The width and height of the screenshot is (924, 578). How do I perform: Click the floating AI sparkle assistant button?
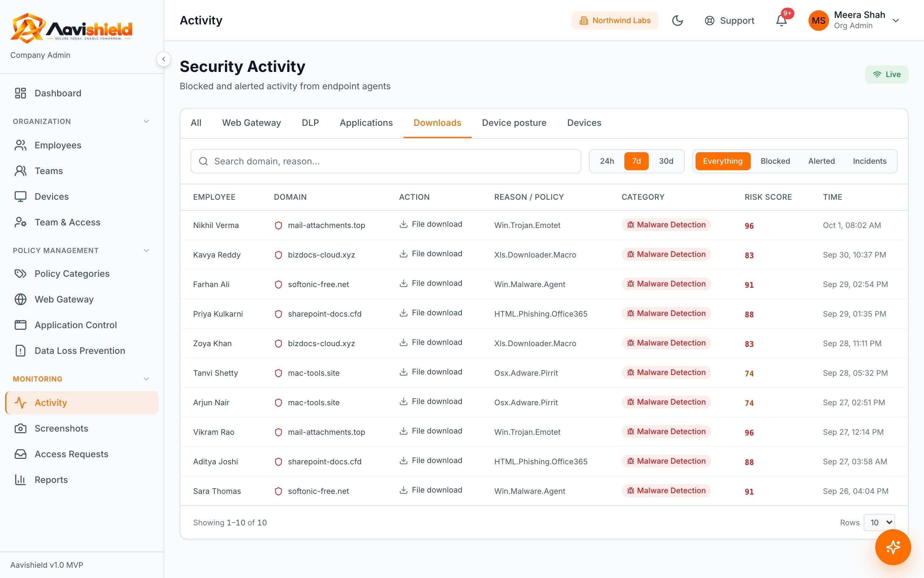click(x=893, y=547)
